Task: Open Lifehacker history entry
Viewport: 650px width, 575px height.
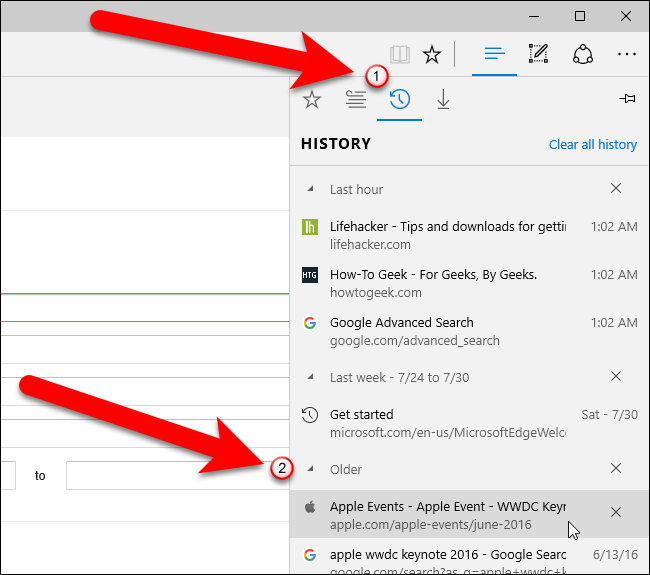Action: pyautogui.click(x=469, y=235)
